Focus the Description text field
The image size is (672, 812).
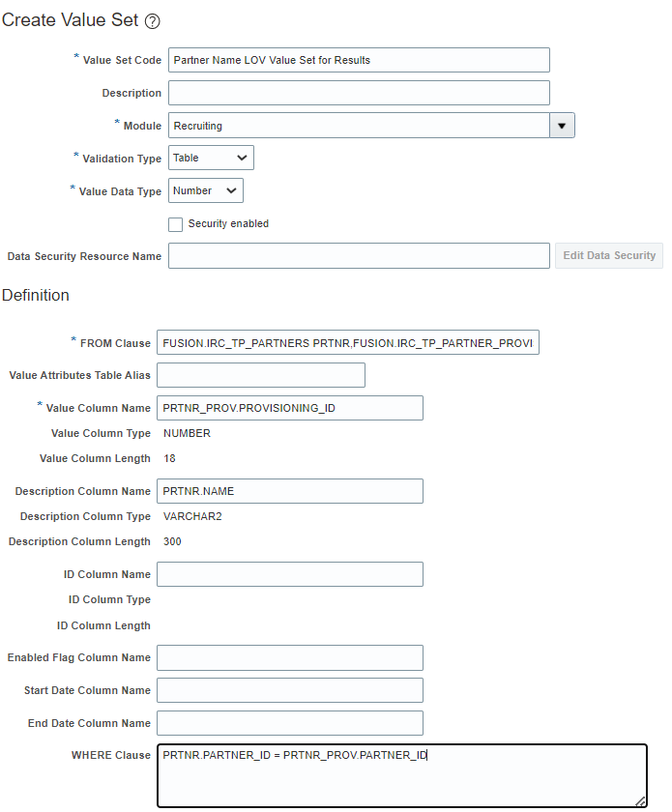(x=359, y=93)
